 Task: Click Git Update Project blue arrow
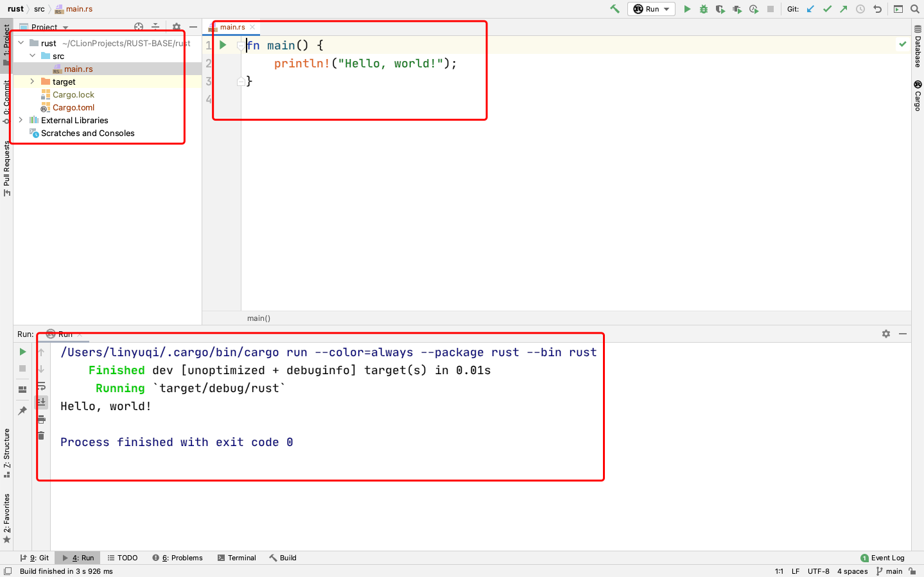click(x=810, y=9)
